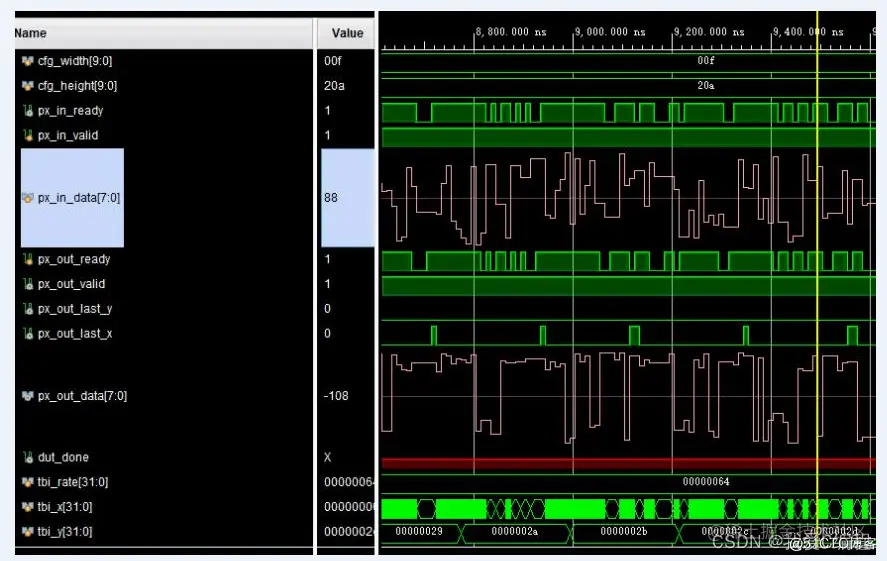Click the 9,000.000 ns time ruler label
Image resolution: width=887 pixels, height=561 pixels.
coord(611,32)
